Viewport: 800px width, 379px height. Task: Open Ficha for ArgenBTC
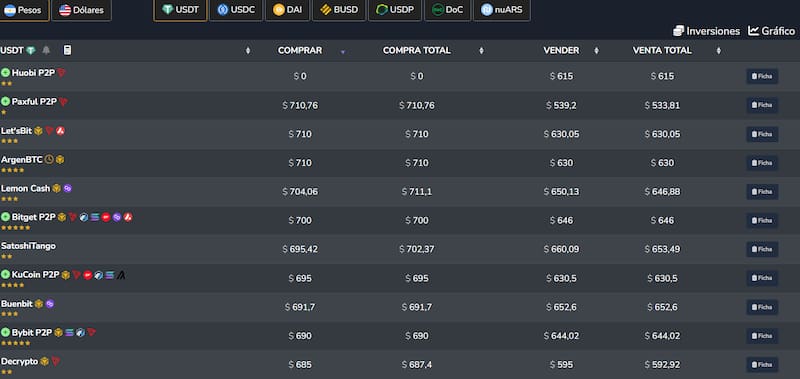pyautogui.click(x=762, y=163)
